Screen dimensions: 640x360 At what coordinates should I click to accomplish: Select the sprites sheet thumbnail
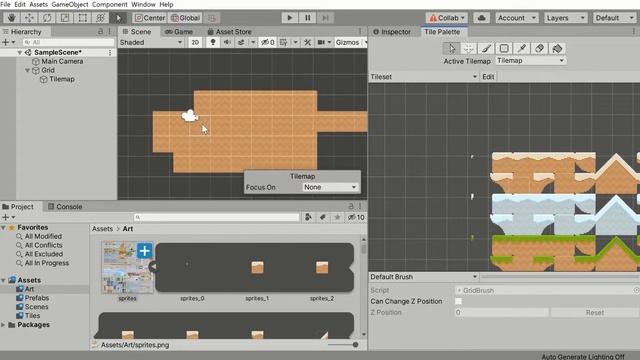click(x=127, y=267)
